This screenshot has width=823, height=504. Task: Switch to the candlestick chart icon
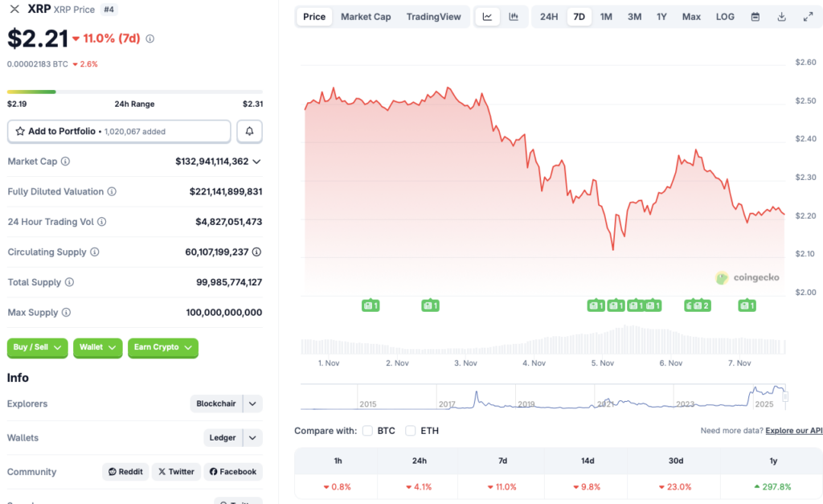tap(514, 16)
